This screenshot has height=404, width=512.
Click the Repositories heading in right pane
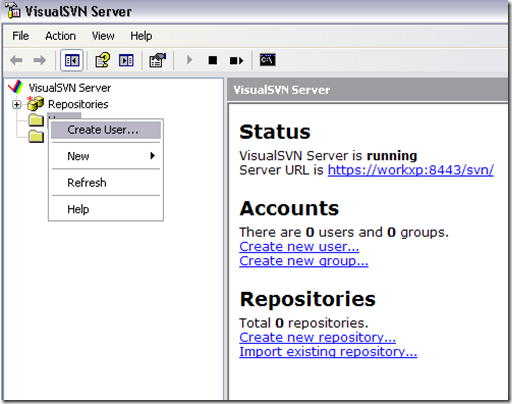308,299
